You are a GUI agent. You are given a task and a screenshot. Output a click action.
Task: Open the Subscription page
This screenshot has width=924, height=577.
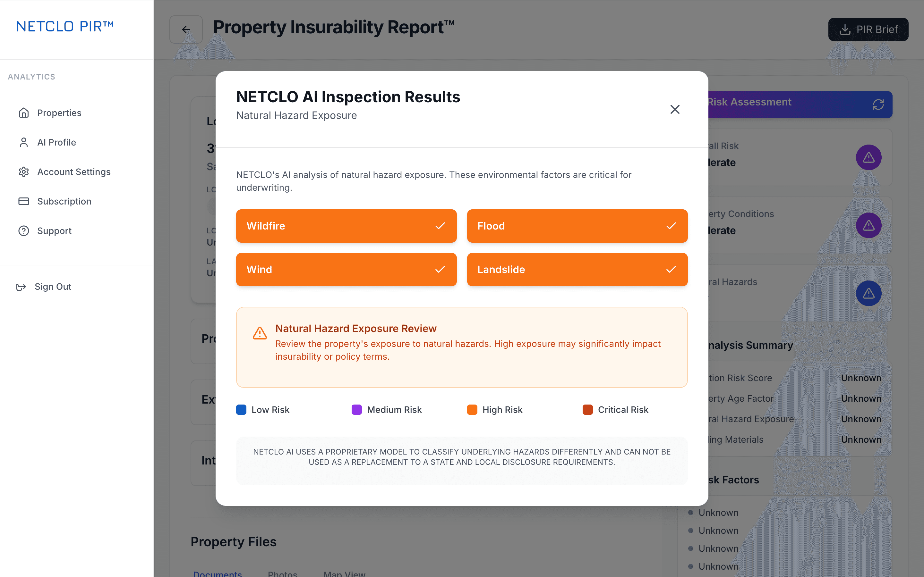coord(64,201)
